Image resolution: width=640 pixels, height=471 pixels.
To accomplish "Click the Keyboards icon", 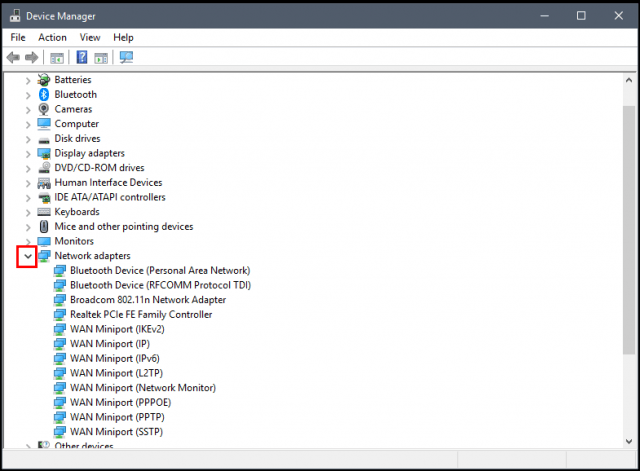I will click(44, 212).
